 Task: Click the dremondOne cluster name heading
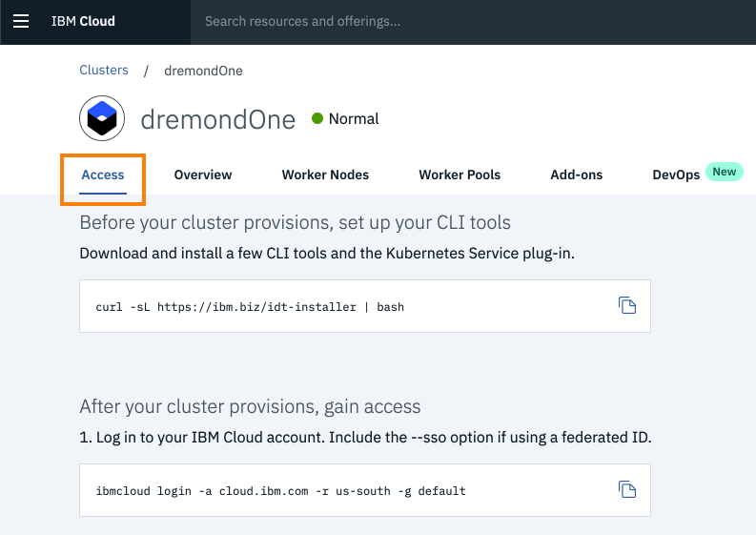(218, 119)
